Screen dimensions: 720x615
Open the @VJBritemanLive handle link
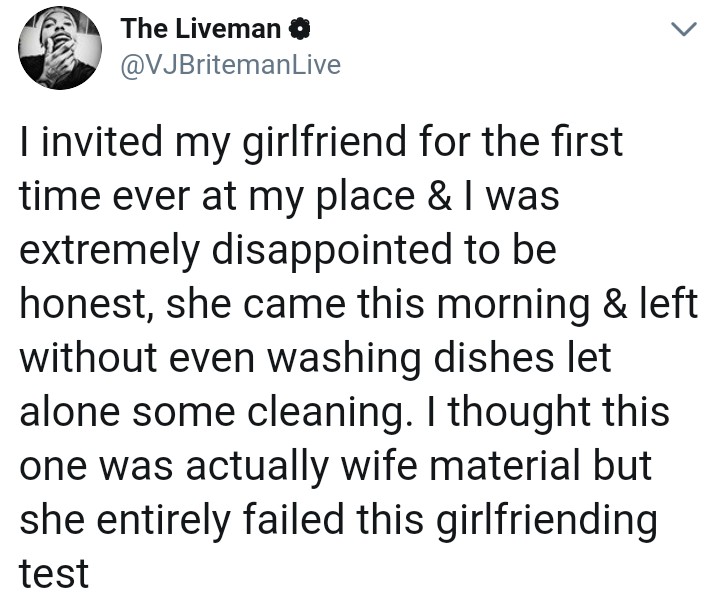(x=230, y=65)
